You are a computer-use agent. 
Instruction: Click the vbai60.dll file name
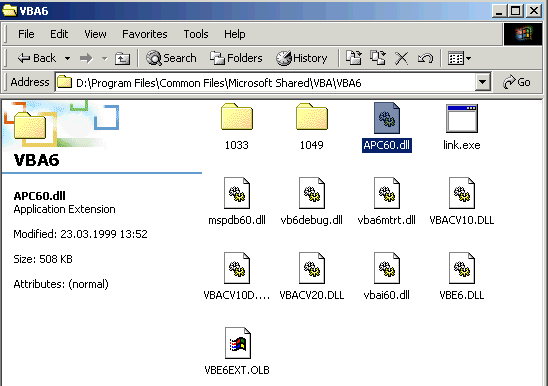click(387, 295)
